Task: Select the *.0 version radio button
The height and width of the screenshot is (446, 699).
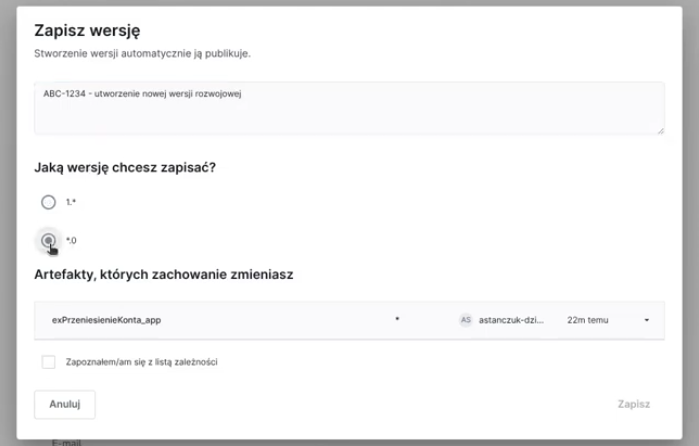Action: pyautogui.click(x=48, y=240)
